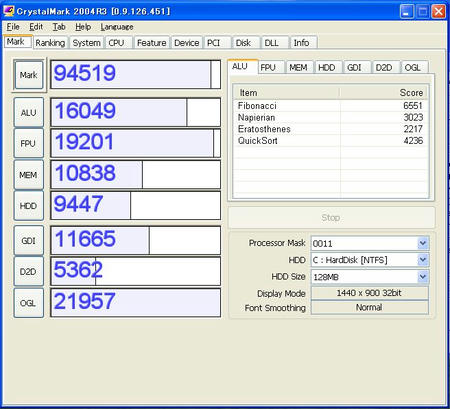Run the HDD benchmark button
The height and width of the screenshot is (409, 450).
(x=29, y=206)
